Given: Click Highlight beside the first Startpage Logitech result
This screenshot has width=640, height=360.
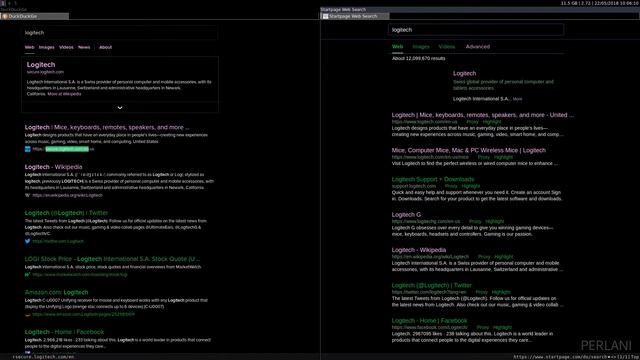Looking at the screenshot, I should [492, 122].
